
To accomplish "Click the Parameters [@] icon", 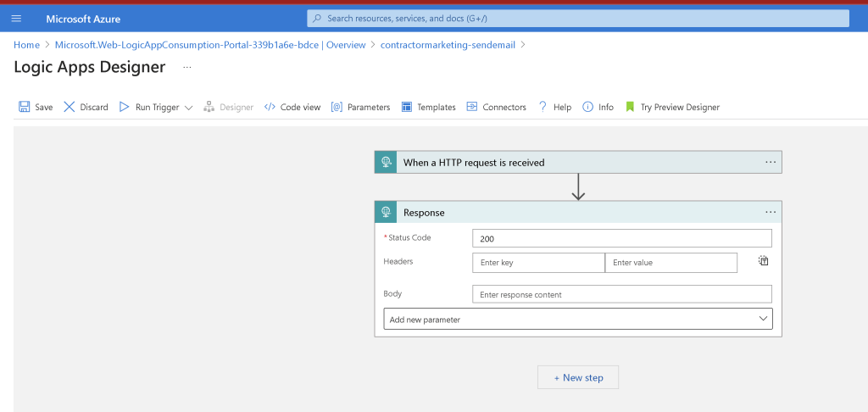I will point(337,107).
